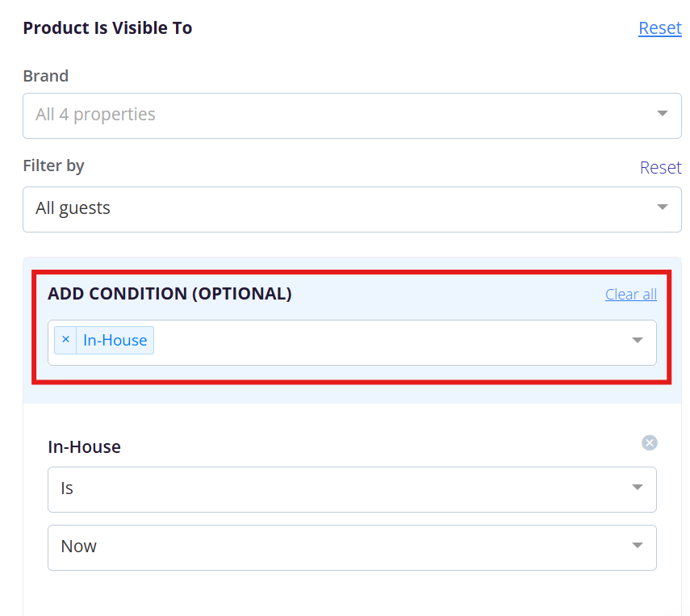Click the arrow icon on the Now dropdown
The height and width of the screenshot is (616, 690).
638,546
